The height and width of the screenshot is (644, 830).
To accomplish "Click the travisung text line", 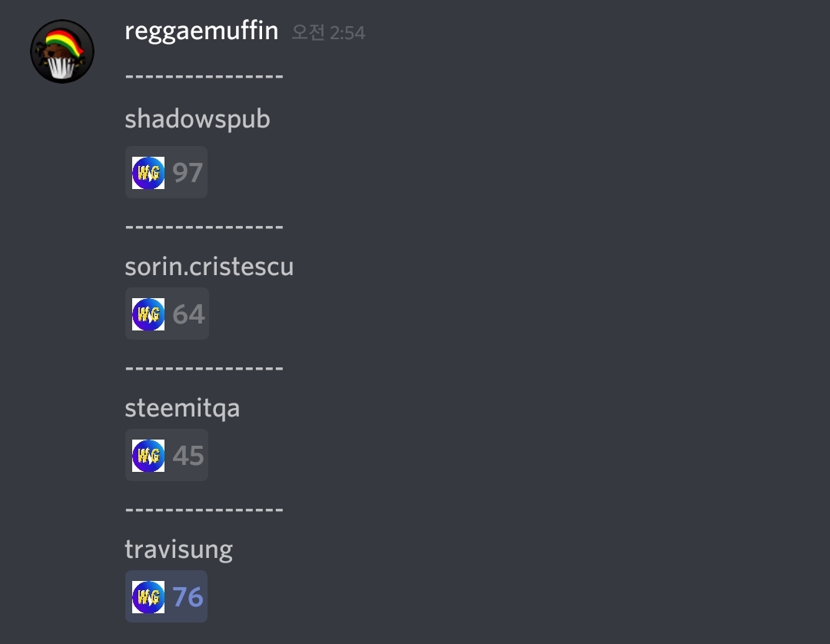I will point(179,549).
